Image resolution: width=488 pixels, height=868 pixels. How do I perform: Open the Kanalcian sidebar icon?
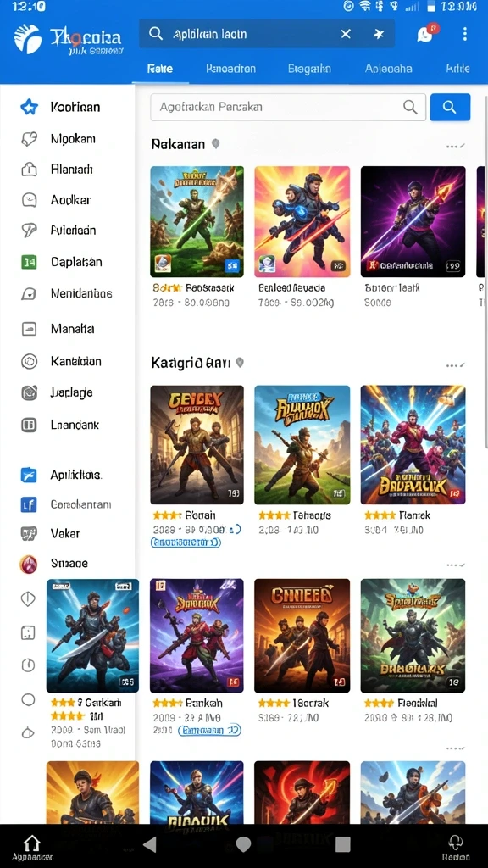[29, 361]
